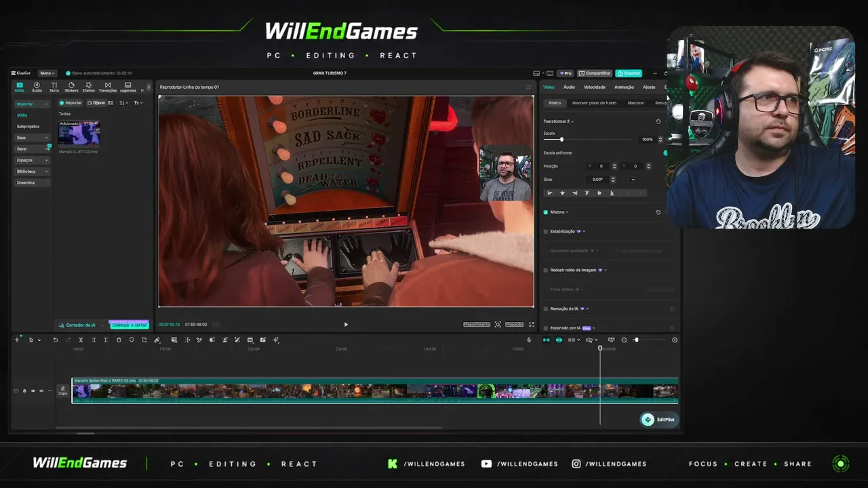Toggle track visibility eye icon

(33, 390)
